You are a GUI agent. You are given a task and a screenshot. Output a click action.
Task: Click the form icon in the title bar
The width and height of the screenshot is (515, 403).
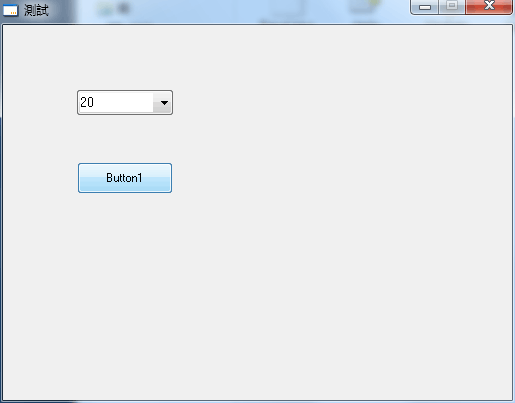point(10,10)
